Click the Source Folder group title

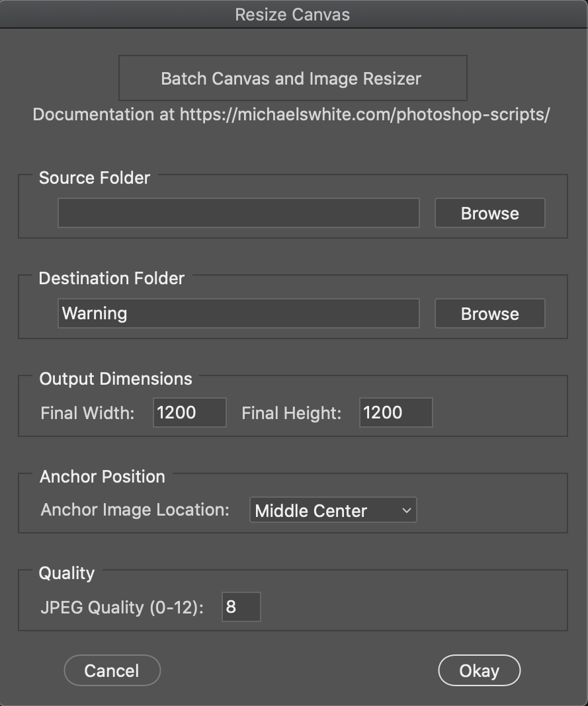pos(95,178)
